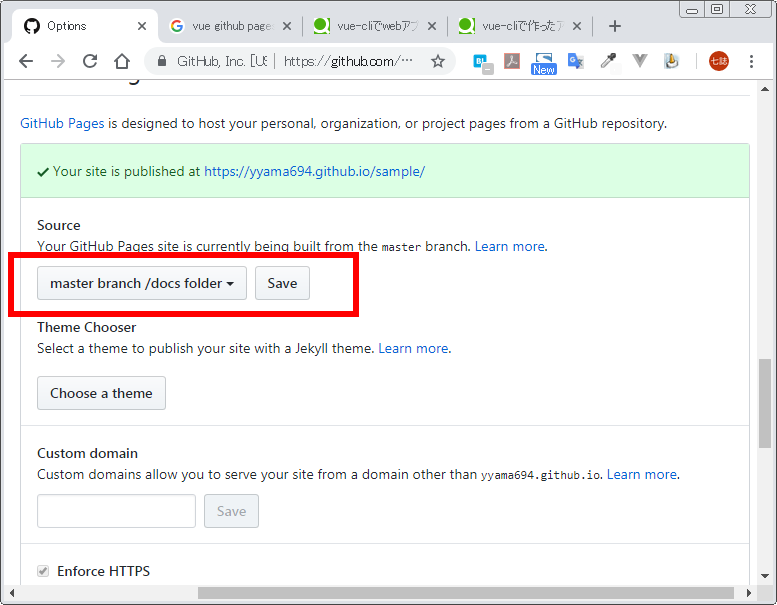
Task: Click the Source heading text
Action: click(58, 225)
